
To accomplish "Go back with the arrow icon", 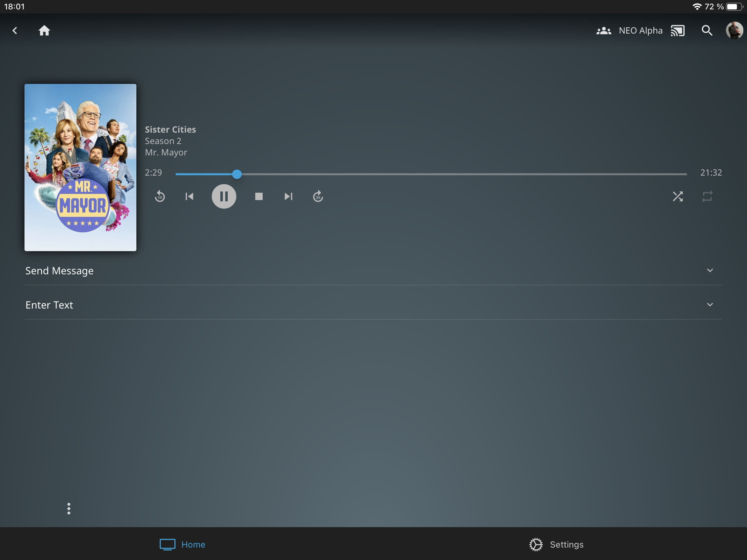I will tap(15, 31).
